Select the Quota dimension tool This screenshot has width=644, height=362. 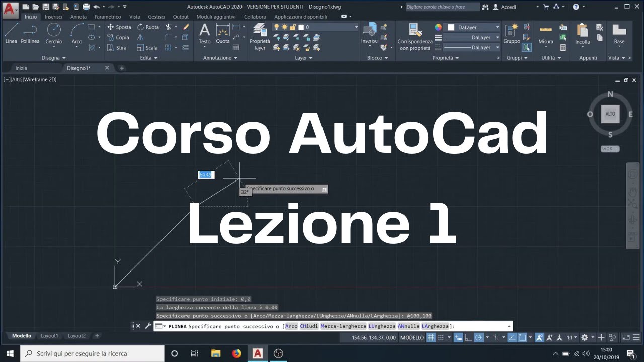pos(223,33)
